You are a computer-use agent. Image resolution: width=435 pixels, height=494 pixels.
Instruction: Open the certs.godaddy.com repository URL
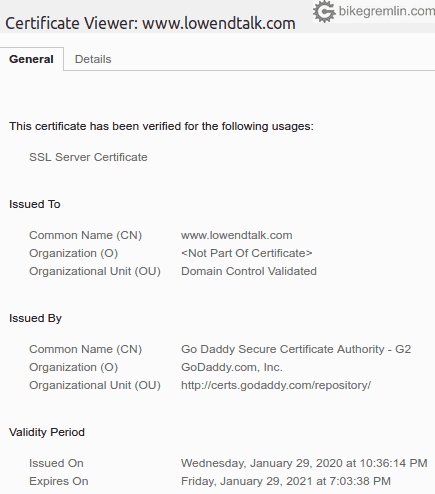(276, 385)
